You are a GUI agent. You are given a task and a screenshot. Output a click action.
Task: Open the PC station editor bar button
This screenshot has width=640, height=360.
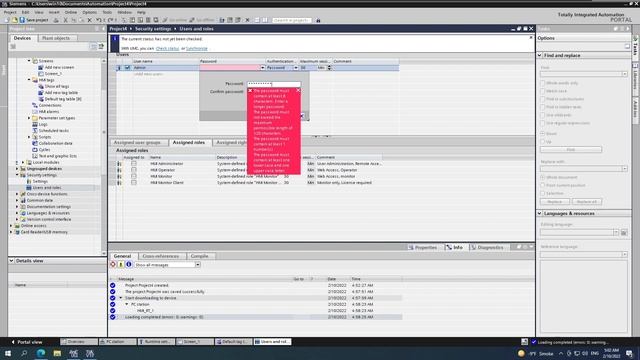[117, 342]
